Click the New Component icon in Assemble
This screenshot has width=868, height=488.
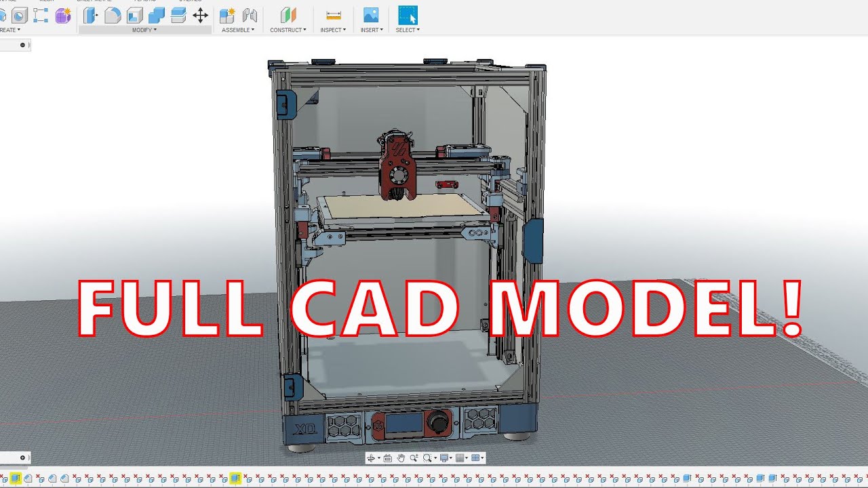tap(227, 15)
